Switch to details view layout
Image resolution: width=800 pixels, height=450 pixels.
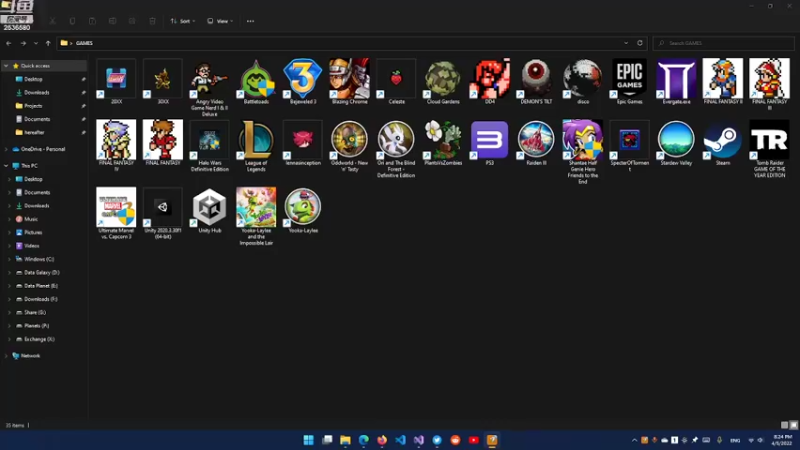[784, 425]
